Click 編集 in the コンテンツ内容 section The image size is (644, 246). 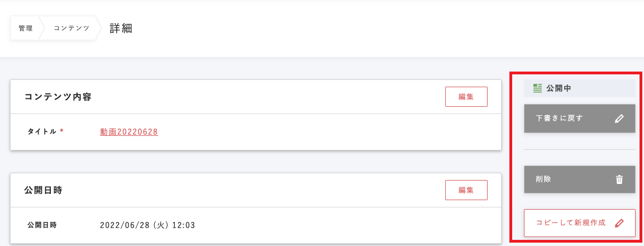click(466, 97)
